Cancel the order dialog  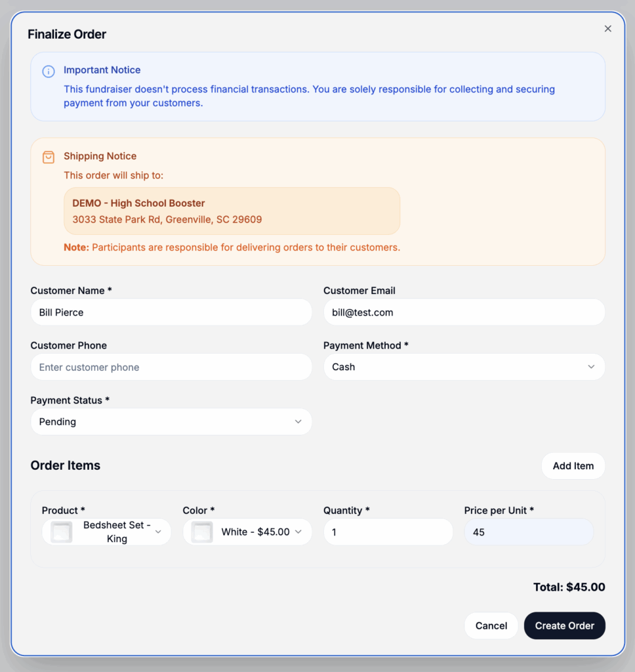pyautogui.click(x=491, y=626)
